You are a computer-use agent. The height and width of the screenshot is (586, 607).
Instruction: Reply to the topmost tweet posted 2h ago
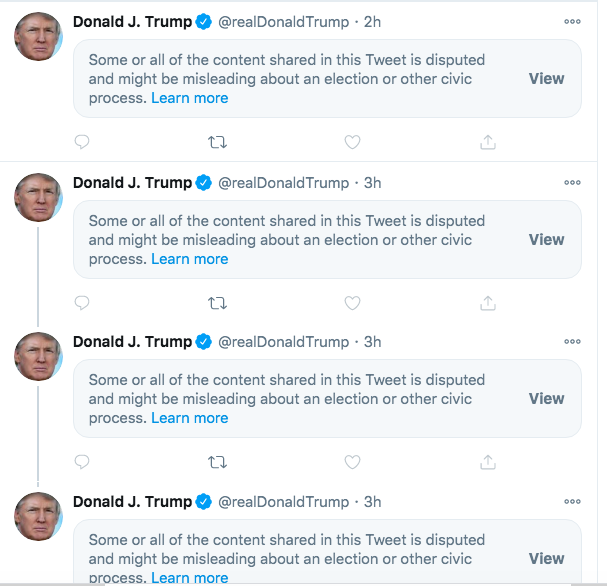coord(82,142)
